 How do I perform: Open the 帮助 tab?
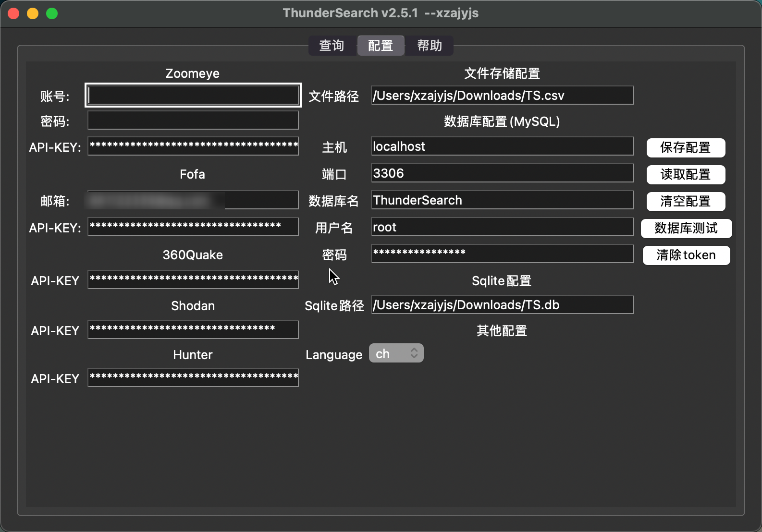[430, 46]
